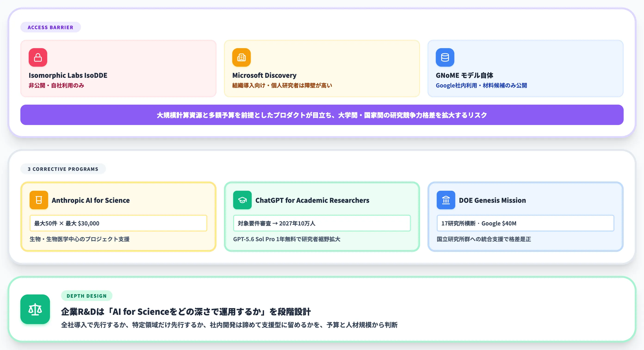Click the '最大50件 × 最大 $30,000' box
The image size is (644, 350).
(118, 223)
